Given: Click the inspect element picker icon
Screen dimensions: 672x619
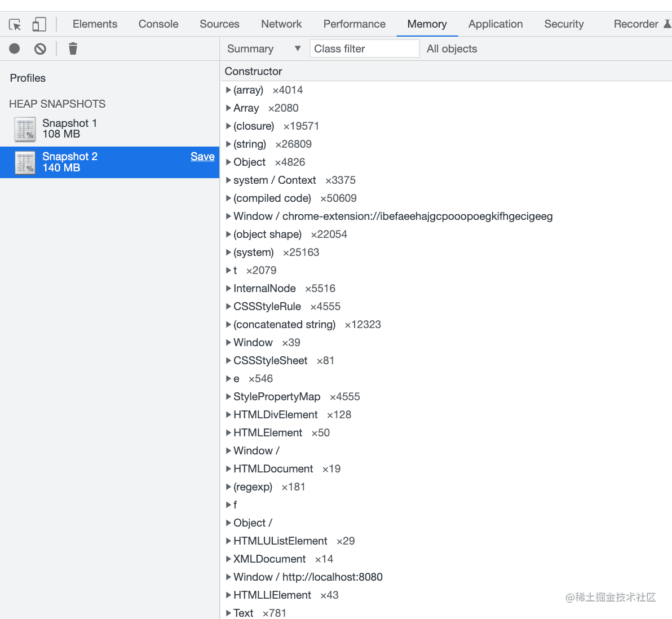Looking at the screenshot, I should [15, 24].
